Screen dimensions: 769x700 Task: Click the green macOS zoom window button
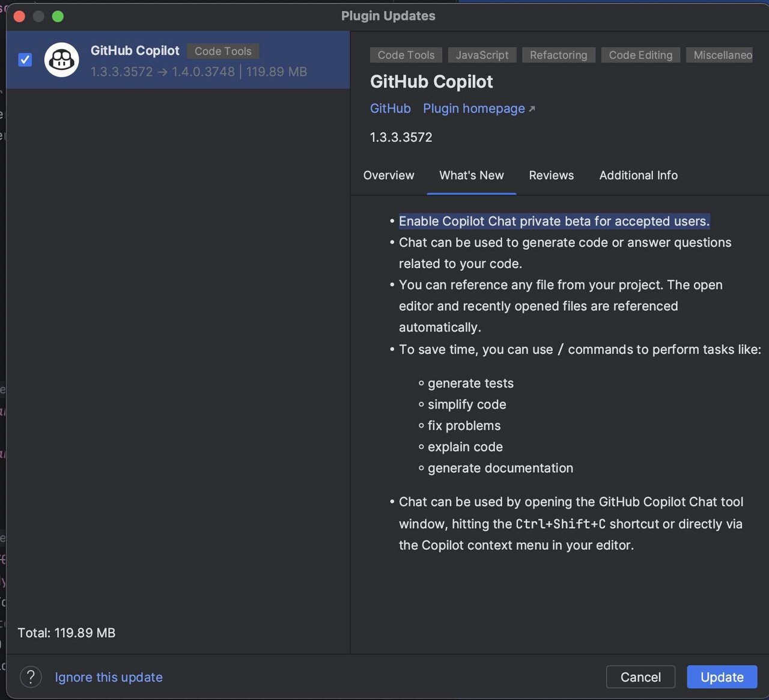click(58, 16)
